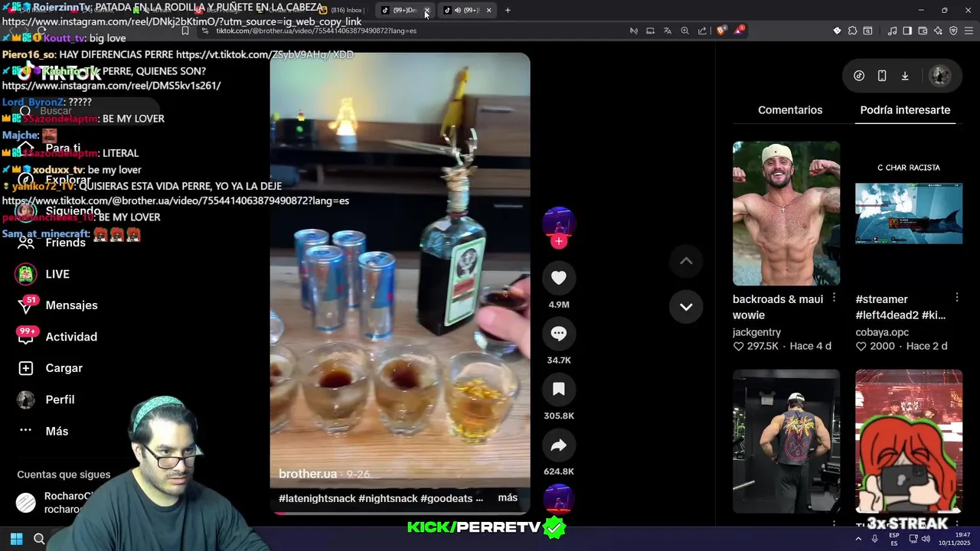Like the jackgentry video with 297.5K heart

(739, 347)
